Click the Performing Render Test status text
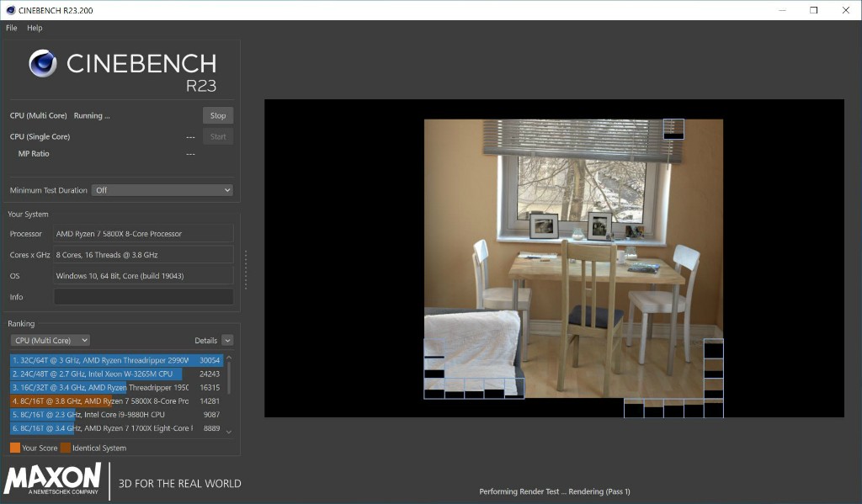862x504 pixels. [555, 491]
